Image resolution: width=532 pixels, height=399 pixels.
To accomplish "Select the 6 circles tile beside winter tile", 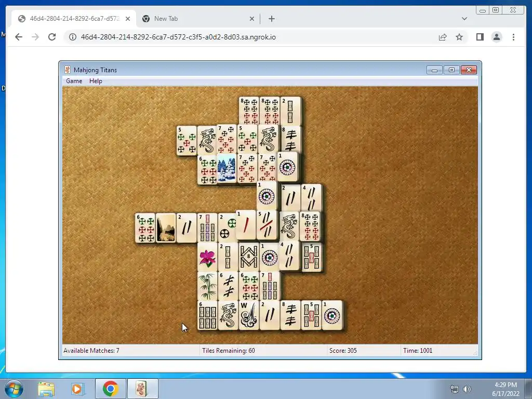I will (x=207, y=170).
